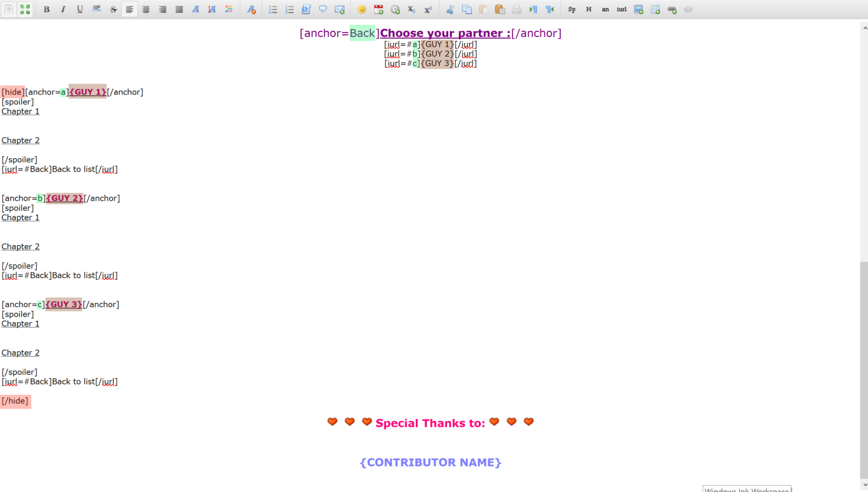Open the font size dropdown

point(212,9)
